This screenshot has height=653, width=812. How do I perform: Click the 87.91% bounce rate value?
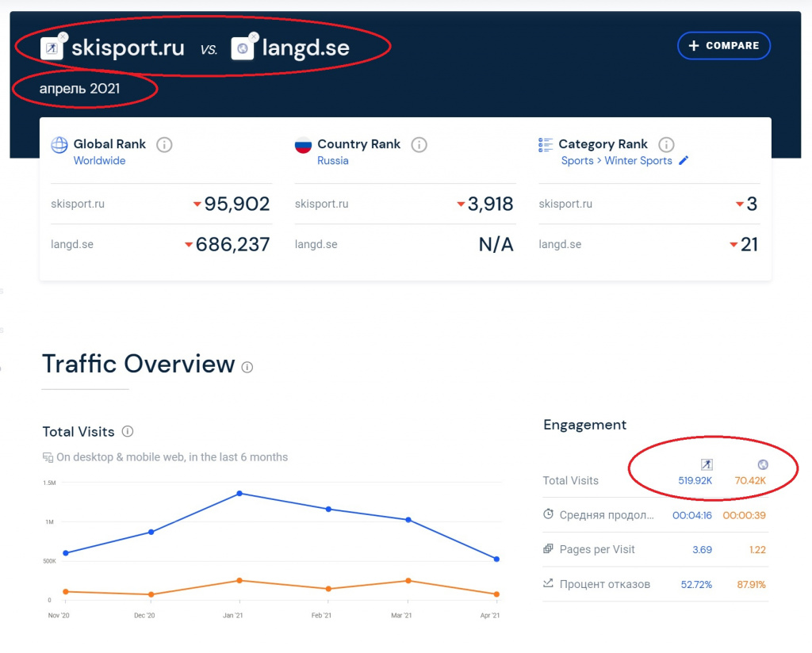pos(752,585)
